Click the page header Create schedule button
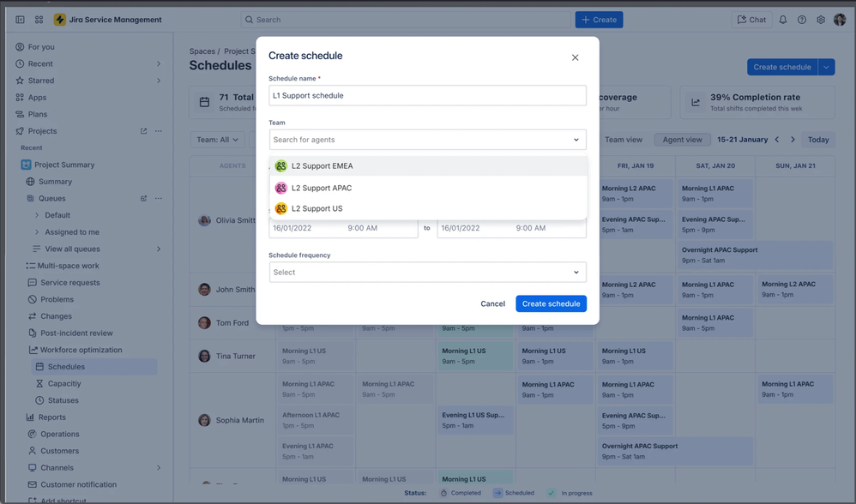Viewport: 856px width, 504px height. coord(781,67)
